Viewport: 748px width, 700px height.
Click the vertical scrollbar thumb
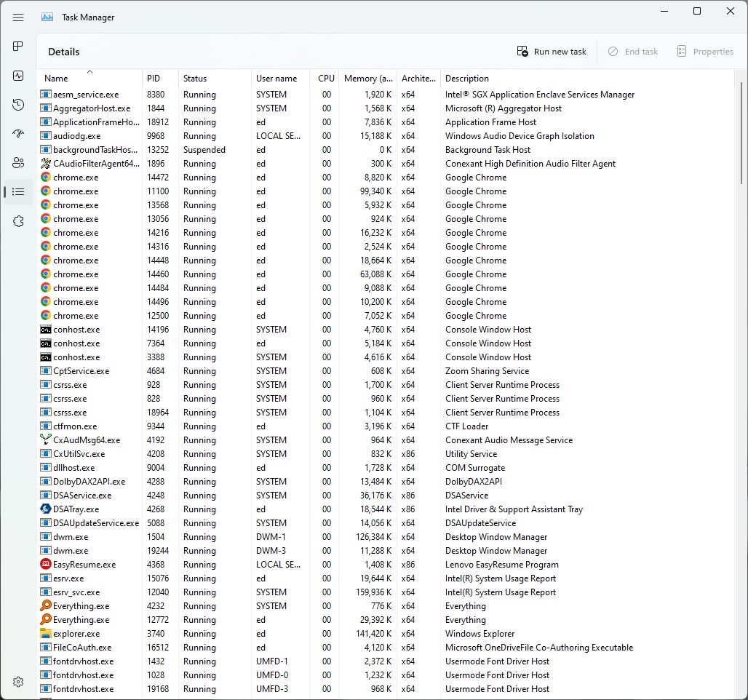741,132
